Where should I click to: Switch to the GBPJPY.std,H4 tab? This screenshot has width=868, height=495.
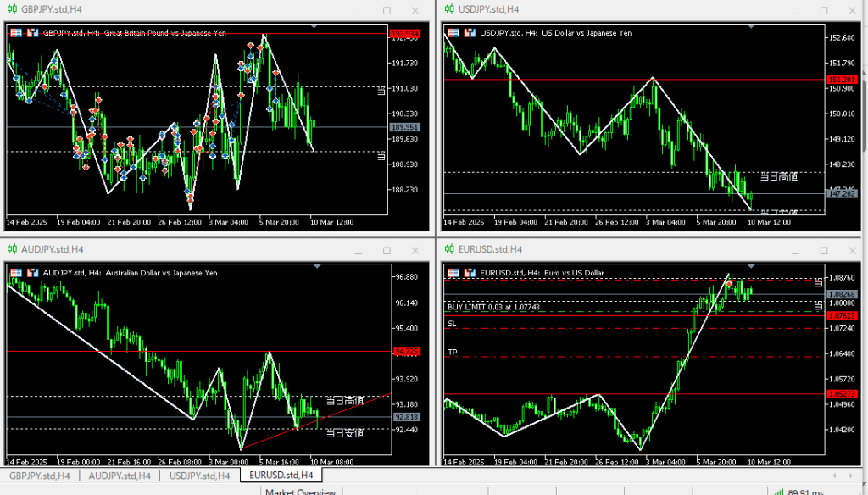39,476
